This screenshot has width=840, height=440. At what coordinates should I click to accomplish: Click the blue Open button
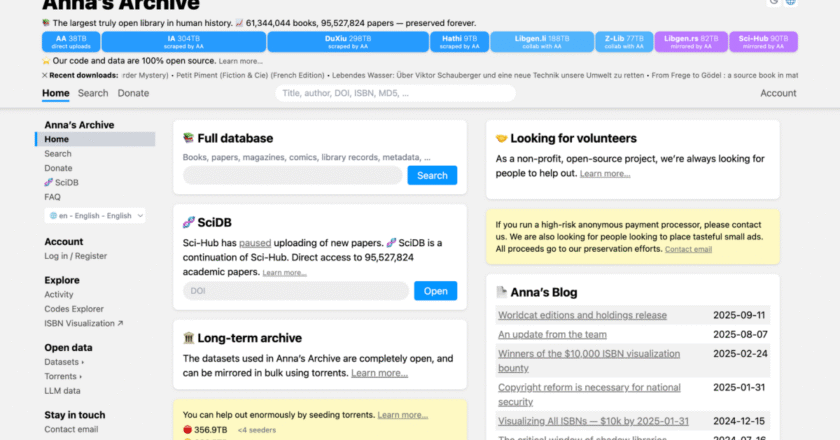pos(436,291)
